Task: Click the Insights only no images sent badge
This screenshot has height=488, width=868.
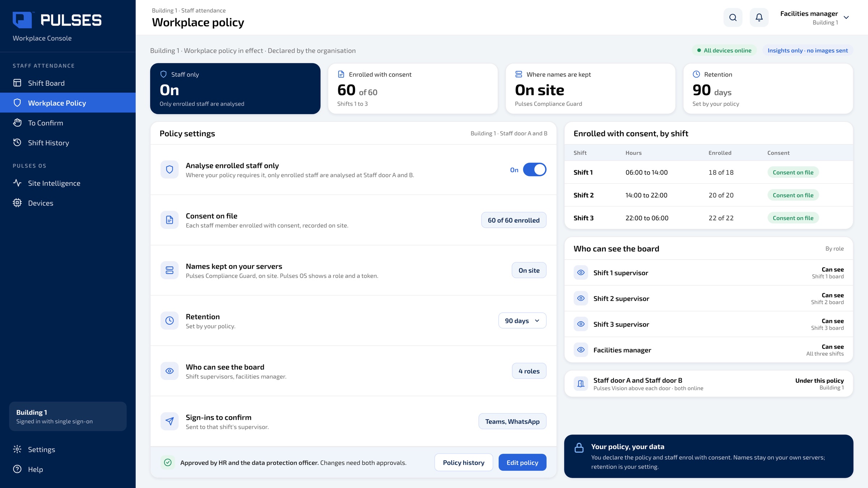Action: click(808, 50)
